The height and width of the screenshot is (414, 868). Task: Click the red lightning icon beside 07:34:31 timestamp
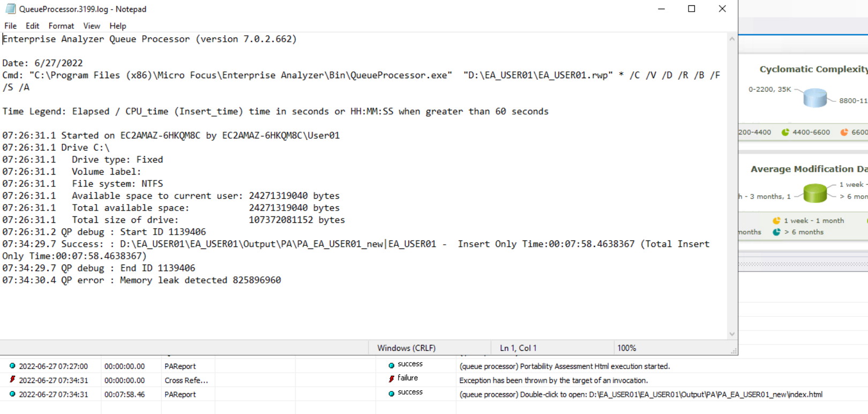click(x=12, y=380)
